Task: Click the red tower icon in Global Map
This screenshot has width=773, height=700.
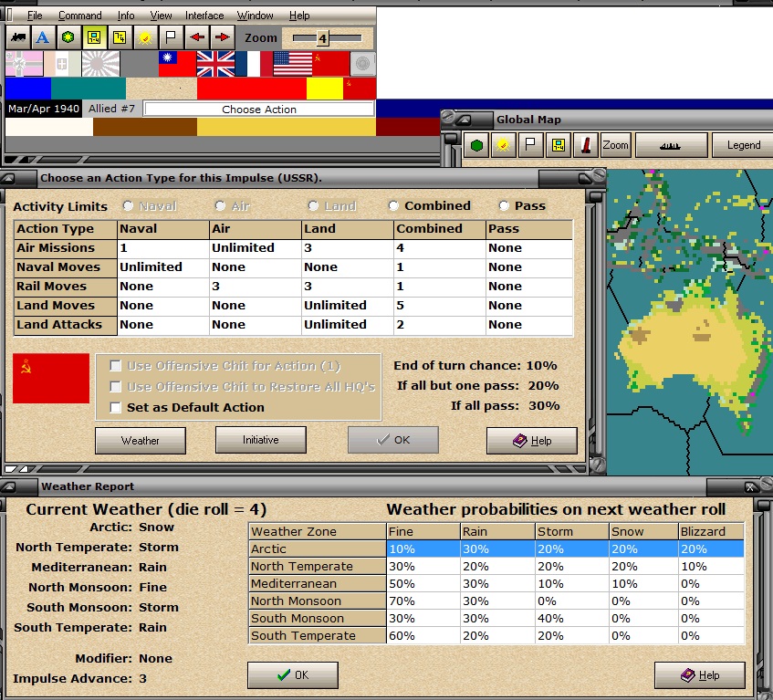Action: (x=586, y=145)
